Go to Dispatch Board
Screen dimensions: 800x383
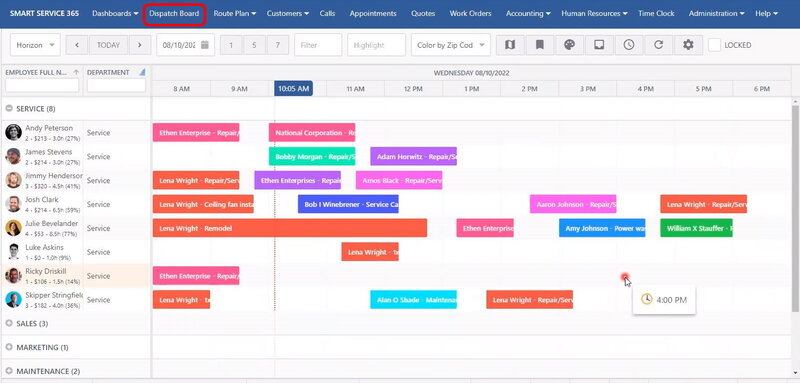(174, 14)
